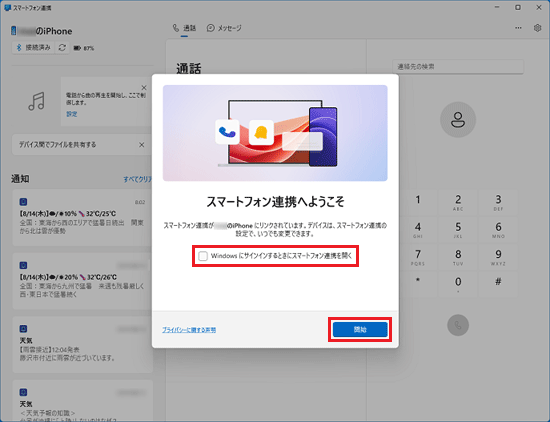
Task: Tap the asterisk key on keypad
Action: [x=418, y=284]
